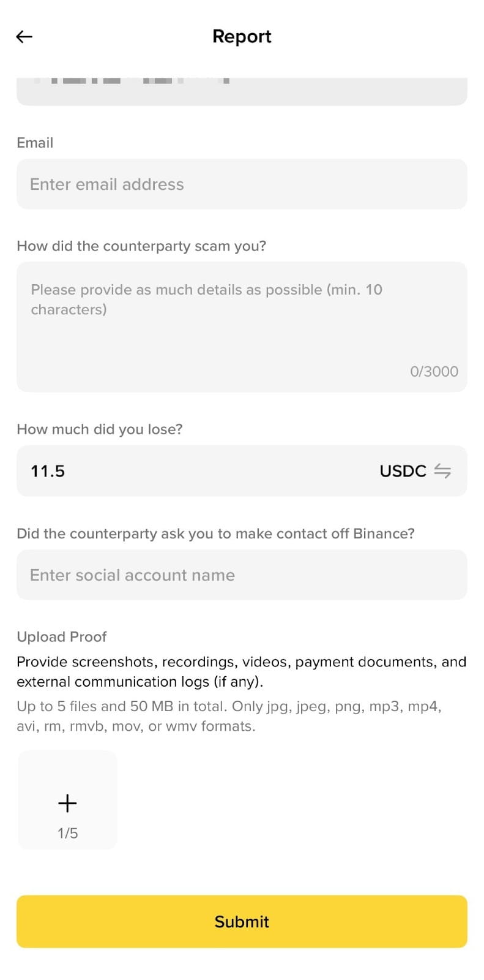Focus the Enter social account name field
Image resolution: width=484 pixels, height=980 pixels.
242,575
